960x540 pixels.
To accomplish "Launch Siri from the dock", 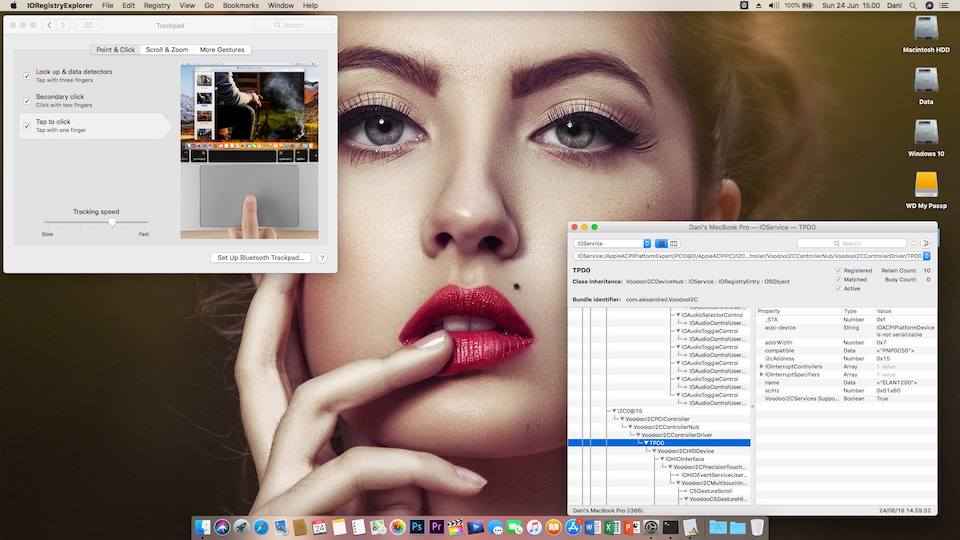I will 222,527.
